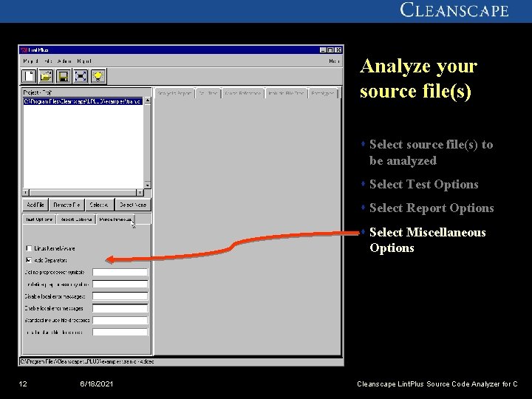Open the File menu
The width and height of the screenshot is (532, 399).
(48, 61)
